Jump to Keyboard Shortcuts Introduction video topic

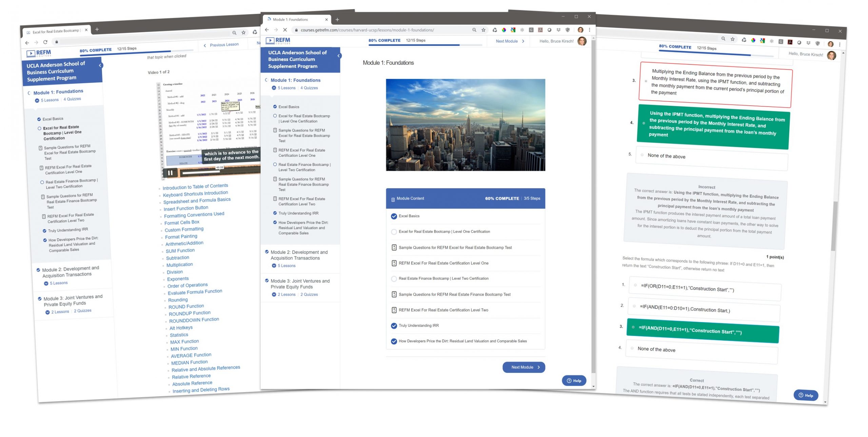(x=195, y=194)
